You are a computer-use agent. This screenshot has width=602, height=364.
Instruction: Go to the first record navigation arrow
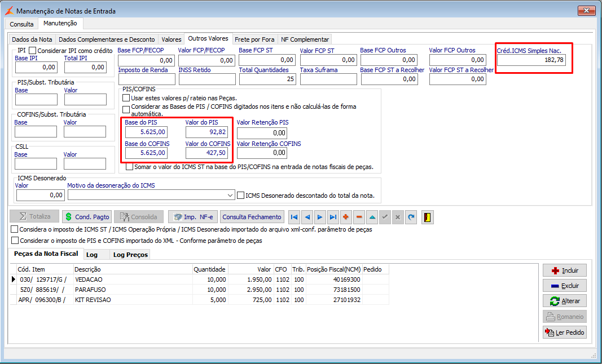click(294, 217)
